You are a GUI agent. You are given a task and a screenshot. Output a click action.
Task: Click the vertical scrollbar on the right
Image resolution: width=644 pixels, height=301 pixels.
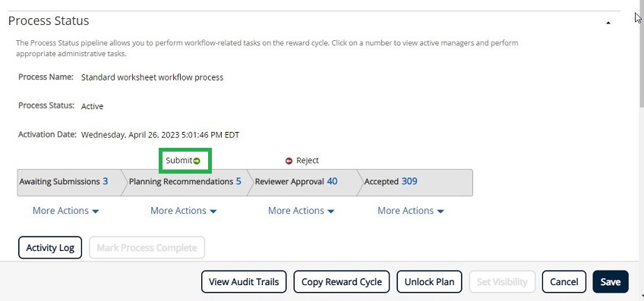[x=641, y=150]
